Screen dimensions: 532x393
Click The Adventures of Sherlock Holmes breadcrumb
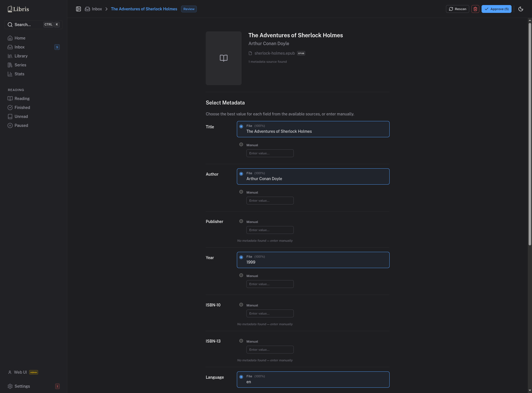tap(144, 9)
